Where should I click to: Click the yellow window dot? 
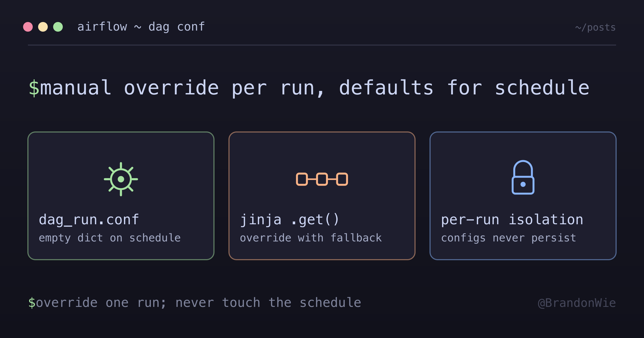(x=43, y=27)
